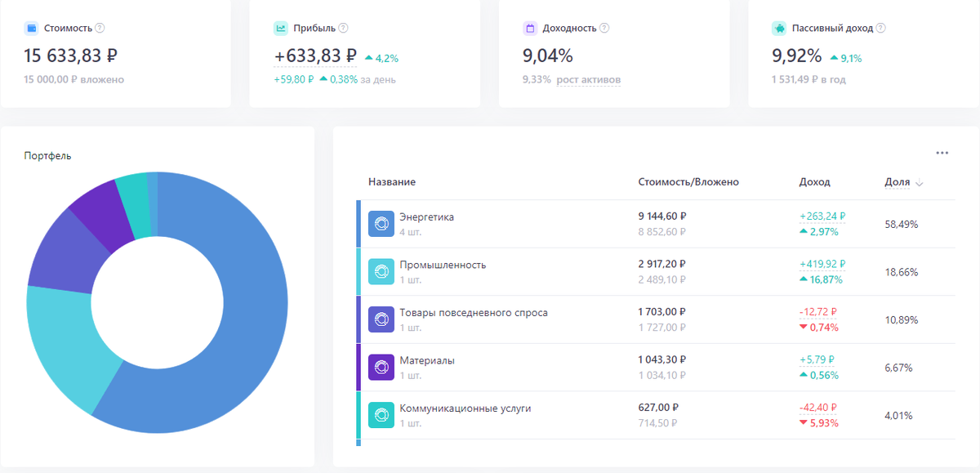This screenshot has width=980, height=473.
Task: Open the Промышленность row
Action: 656,272
